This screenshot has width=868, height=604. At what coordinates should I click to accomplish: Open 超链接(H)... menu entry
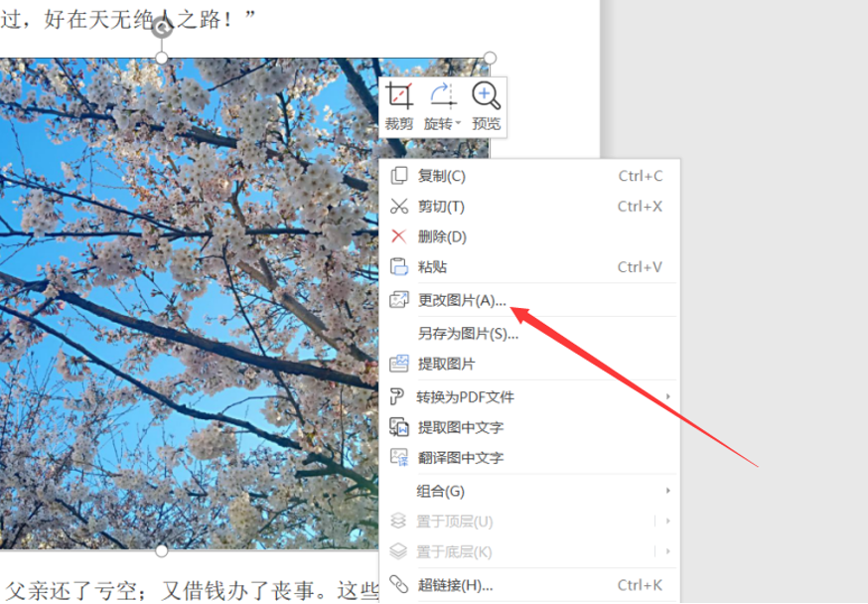click(529, 585)
